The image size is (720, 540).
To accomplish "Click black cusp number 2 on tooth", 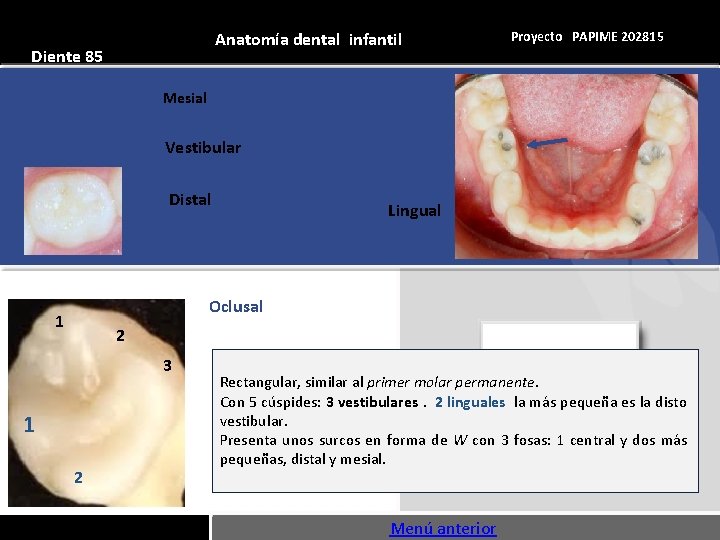I will pyautogui.click(x=120, y=336).
